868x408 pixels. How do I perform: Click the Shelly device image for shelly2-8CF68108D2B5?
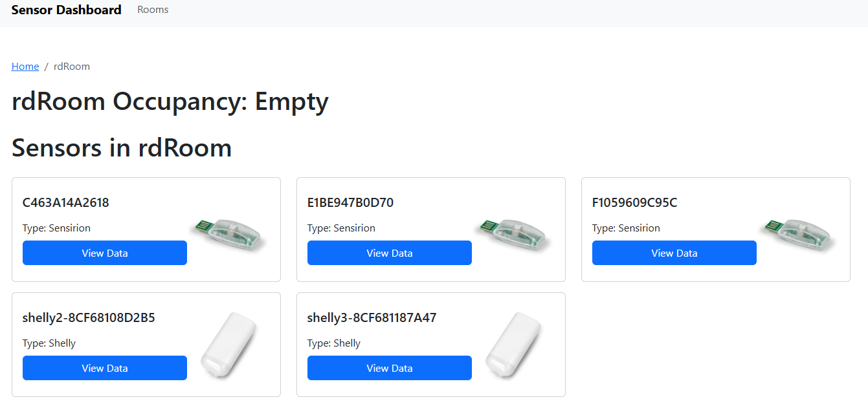(228, 346)
